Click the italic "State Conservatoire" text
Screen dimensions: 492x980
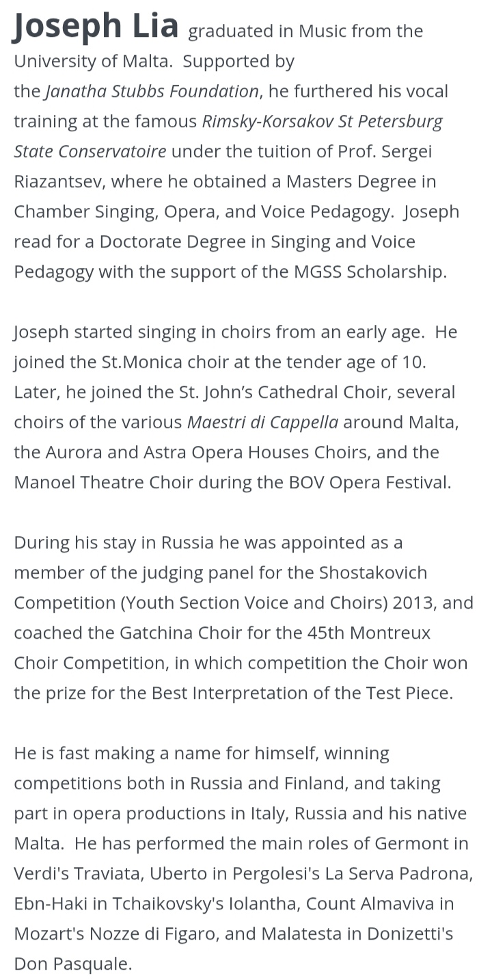coord(90,151)
